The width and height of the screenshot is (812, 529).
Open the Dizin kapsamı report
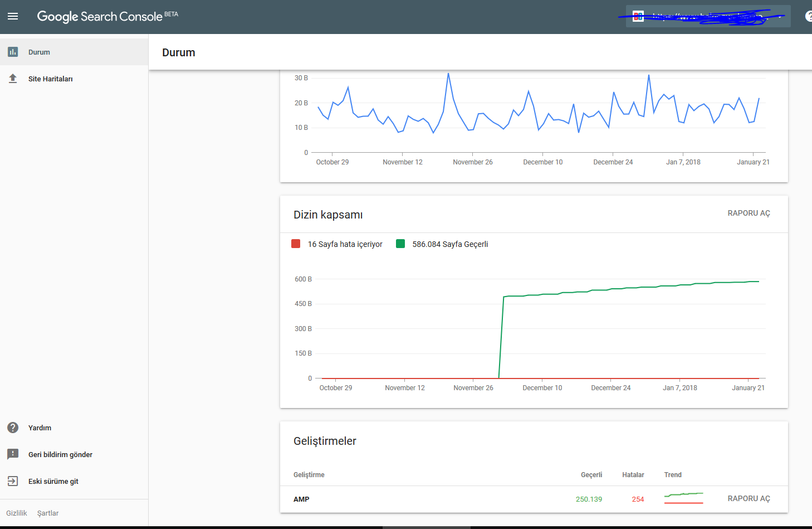point(749,213)
